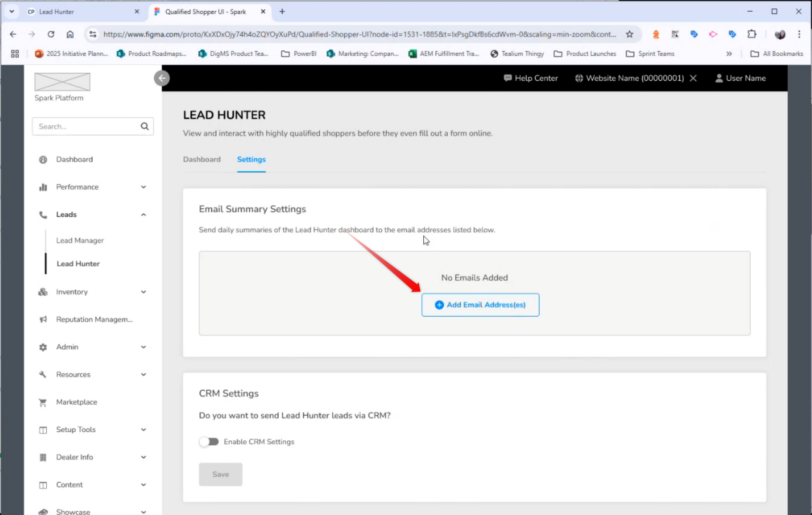
Task: Open All Bookmarks folder
Action: coord(777,53)
